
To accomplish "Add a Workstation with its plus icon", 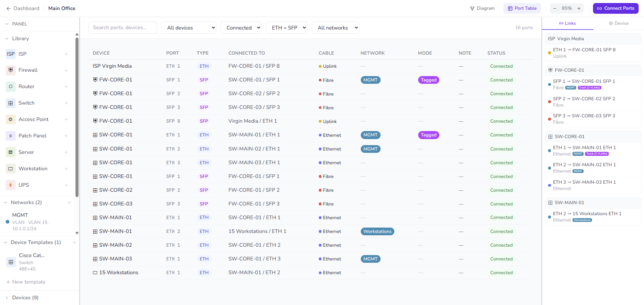I will tap(66, 169).
